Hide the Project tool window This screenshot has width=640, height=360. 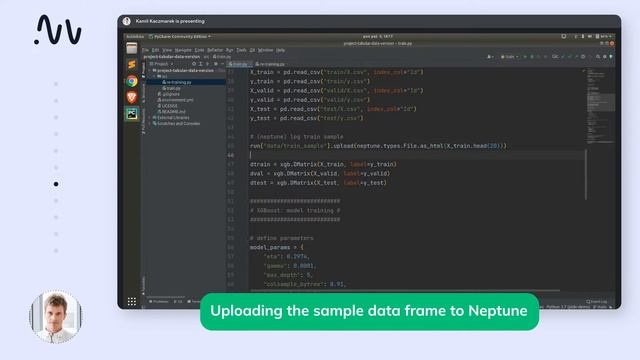(x=222, y=64)
